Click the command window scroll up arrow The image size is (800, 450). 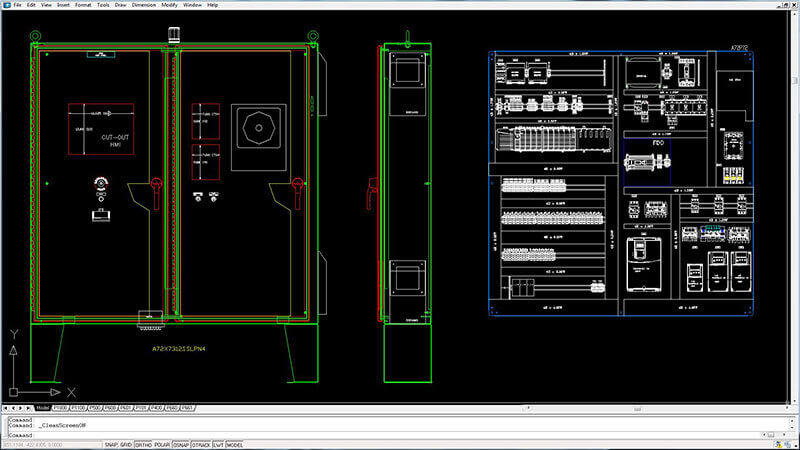(792, 420)
